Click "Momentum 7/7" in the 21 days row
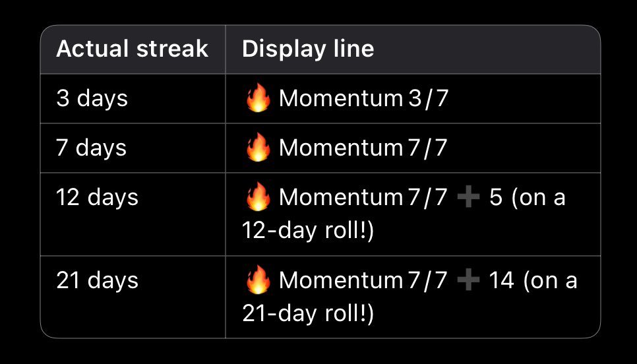Viewport: 637px width, 364px height. [x=363, y=280]
